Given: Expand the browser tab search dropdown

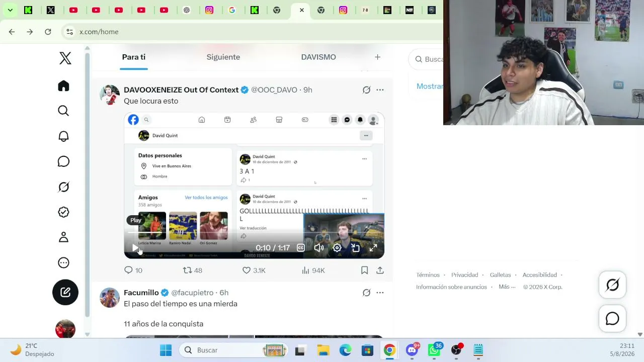Looking at the screenshot, I should tap(10, 10).
